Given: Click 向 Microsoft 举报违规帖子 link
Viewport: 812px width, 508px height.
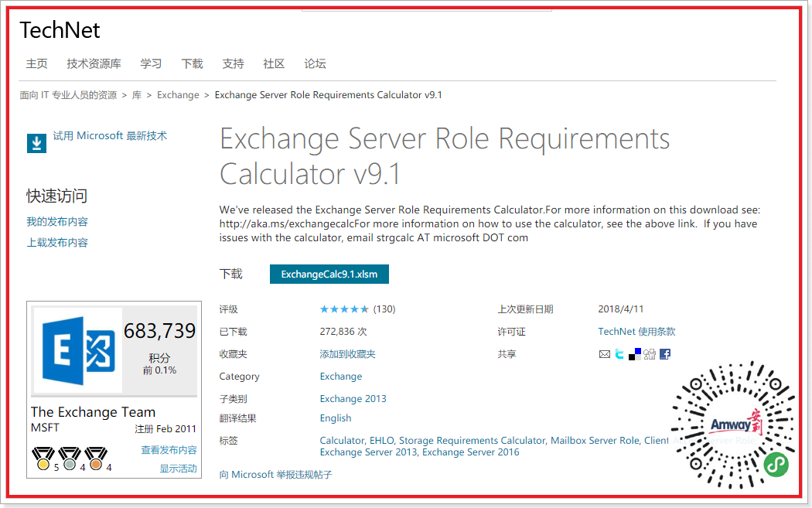Looking at the screenshot, I should (275, 474).
